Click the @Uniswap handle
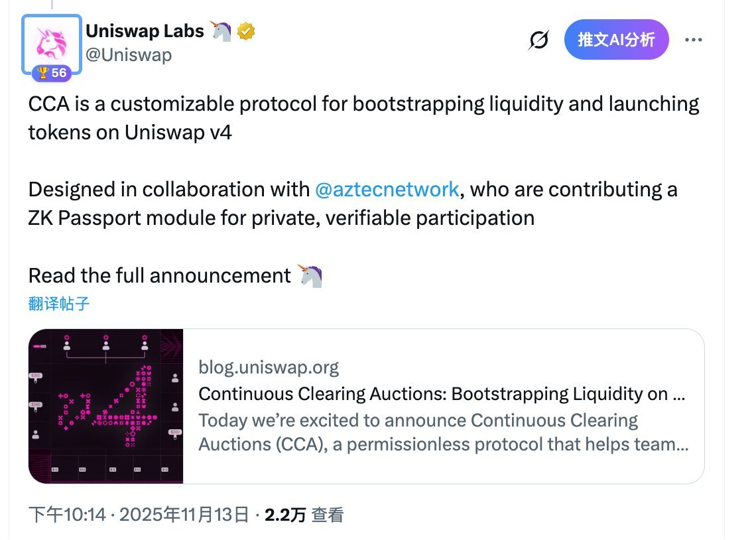This screenshot has height=540, width=756. (129, 54)
